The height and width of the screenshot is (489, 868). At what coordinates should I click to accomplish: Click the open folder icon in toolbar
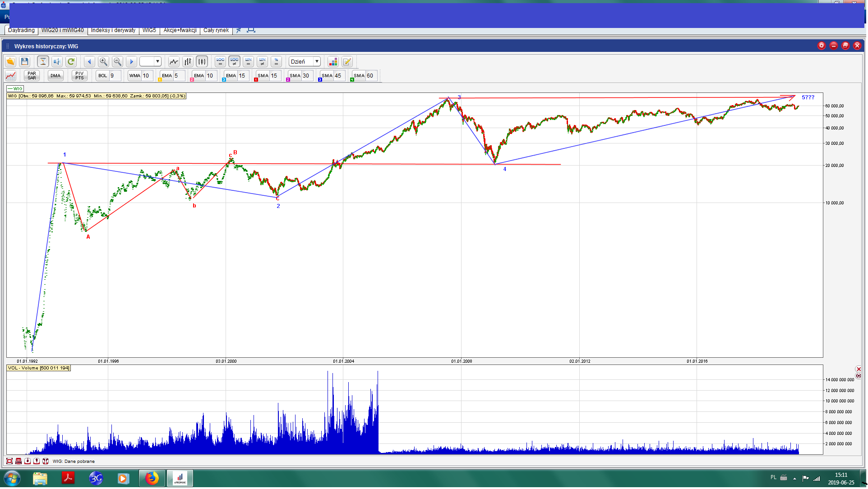coord(10,62)
